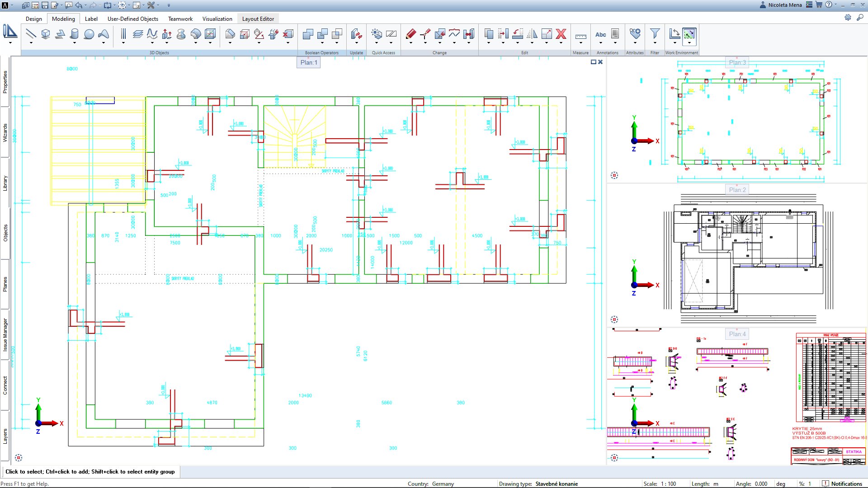Toggle the snap target icon in Plan:1 corner

coord(19,458)
